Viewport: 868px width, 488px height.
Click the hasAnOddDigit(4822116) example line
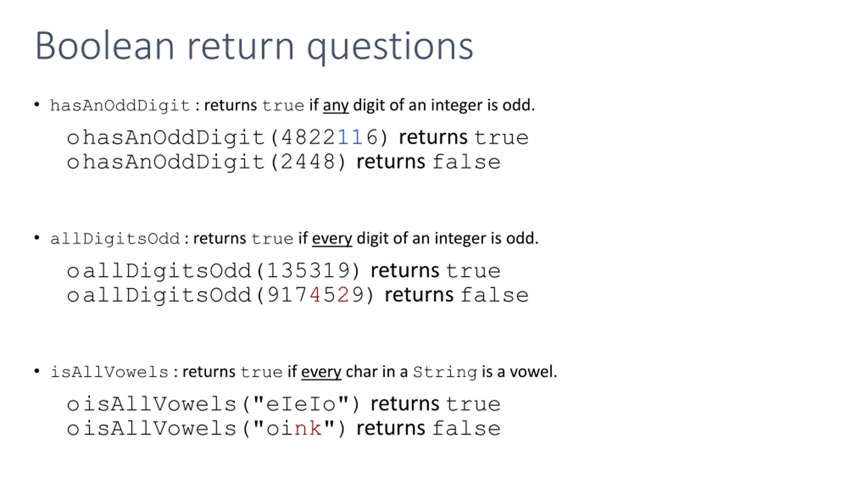[x=298, y=138]
